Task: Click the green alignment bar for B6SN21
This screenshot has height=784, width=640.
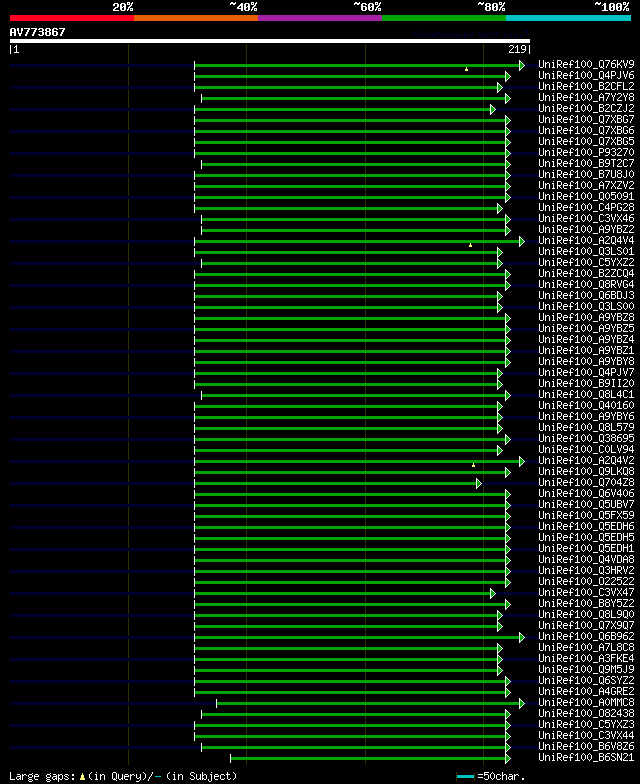Action: pos(368,758)
